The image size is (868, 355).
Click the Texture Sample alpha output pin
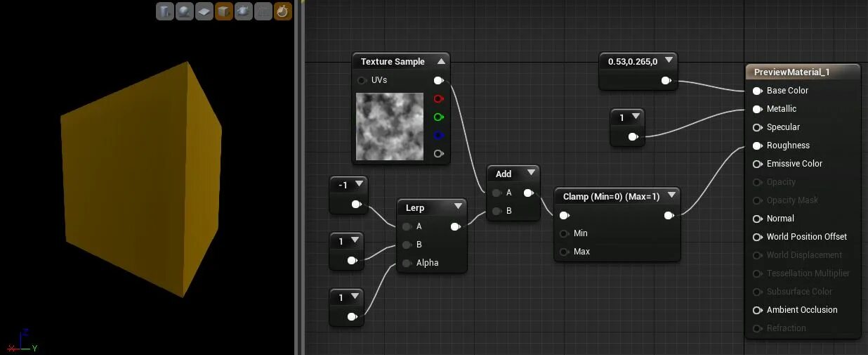click(439, 154)
